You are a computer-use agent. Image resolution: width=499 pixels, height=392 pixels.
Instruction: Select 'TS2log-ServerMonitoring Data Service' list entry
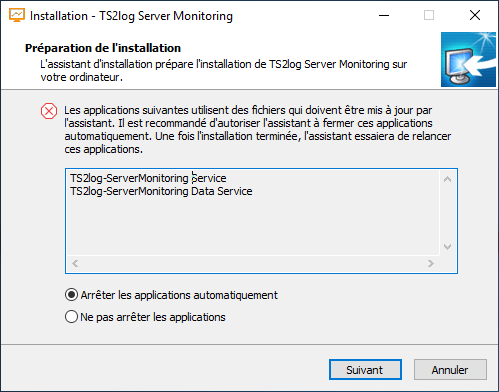[x=161, y=191]
